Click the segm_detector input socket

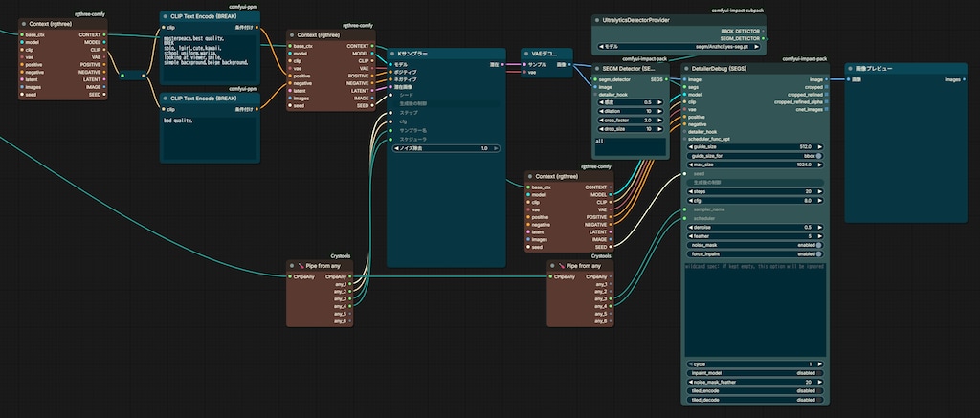(x=594, y=80)
